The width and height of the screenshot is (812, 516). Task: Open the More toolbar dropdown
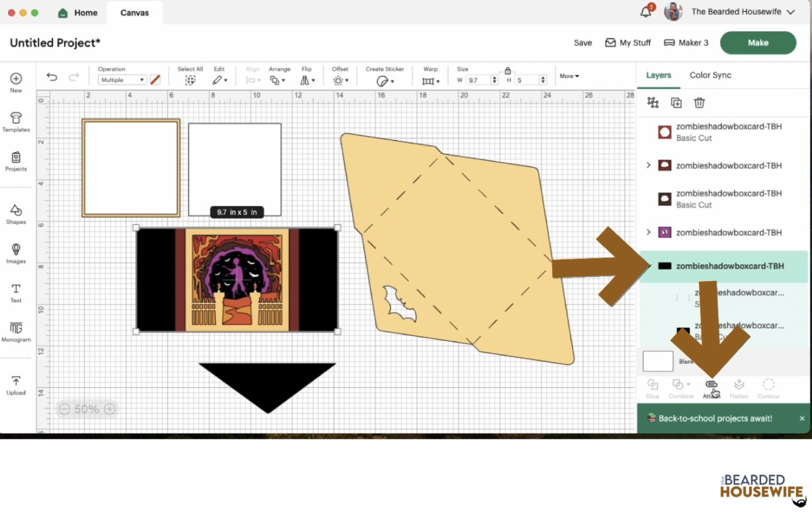coord(569,76)
